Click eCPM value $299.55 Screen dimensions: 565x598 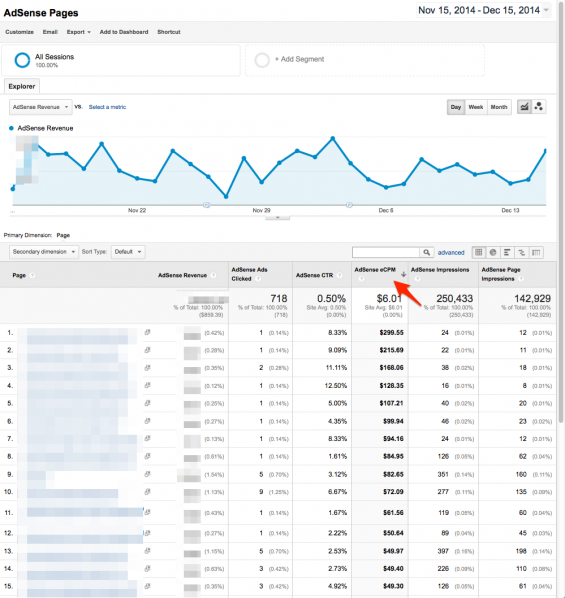click(x=391, y=333)
